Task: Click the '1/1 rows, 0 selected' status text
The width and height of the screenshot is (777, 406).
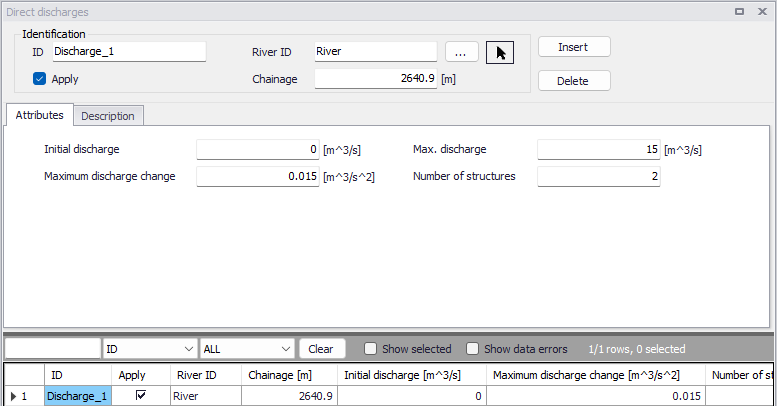Action: tap(637, 349)
